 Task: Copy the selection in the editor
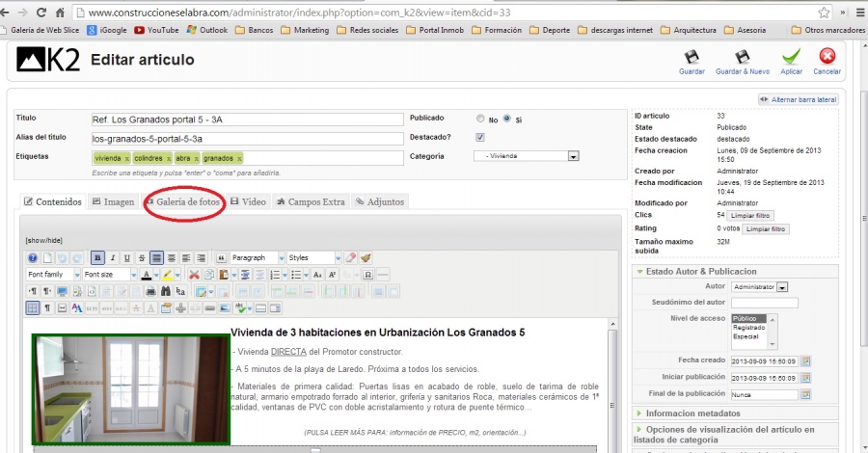tap(208, 275)
